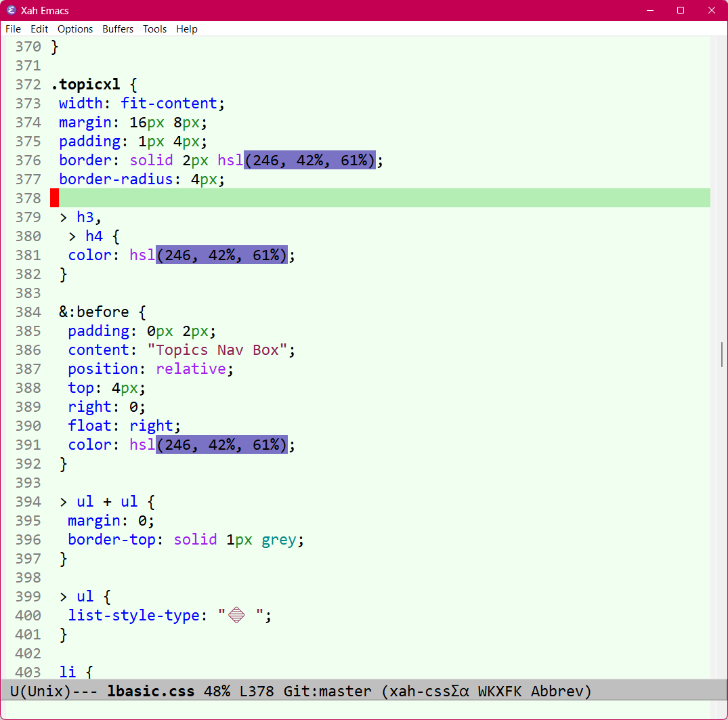Click the grey color value on line 396
Image resolution: width=728 pixels, height=720 pixels.
click(x=278, y=539)
